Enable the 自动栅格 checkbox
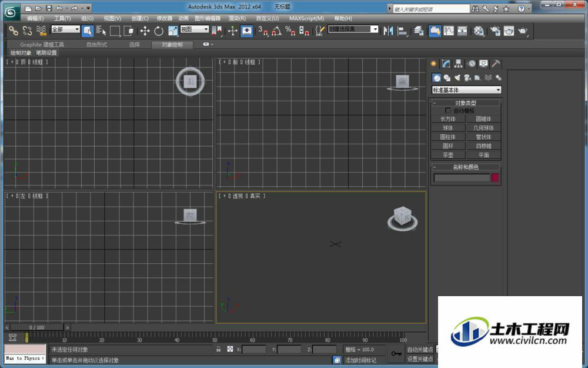This screenshot has height=368, width=588. [447, 111]
